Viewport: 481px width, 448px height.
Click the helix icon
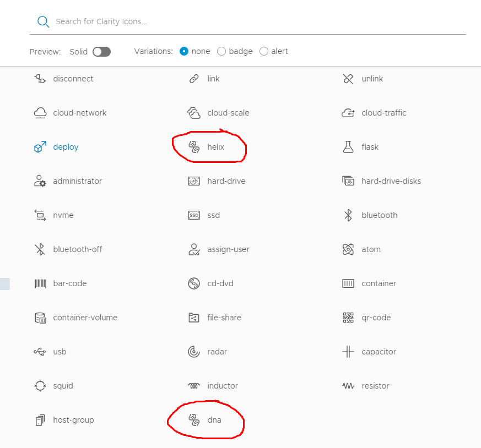[193, 147]
